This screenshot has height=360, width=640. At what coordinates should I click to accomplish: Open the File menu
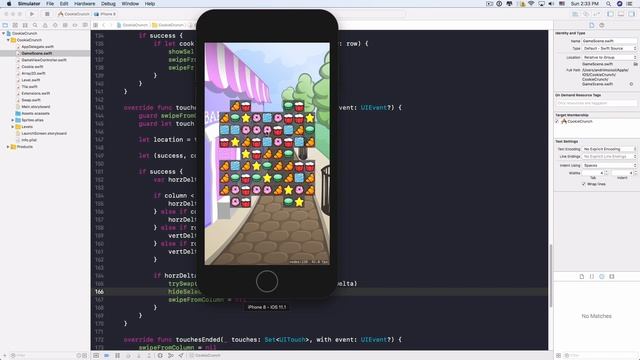(50, 4)
